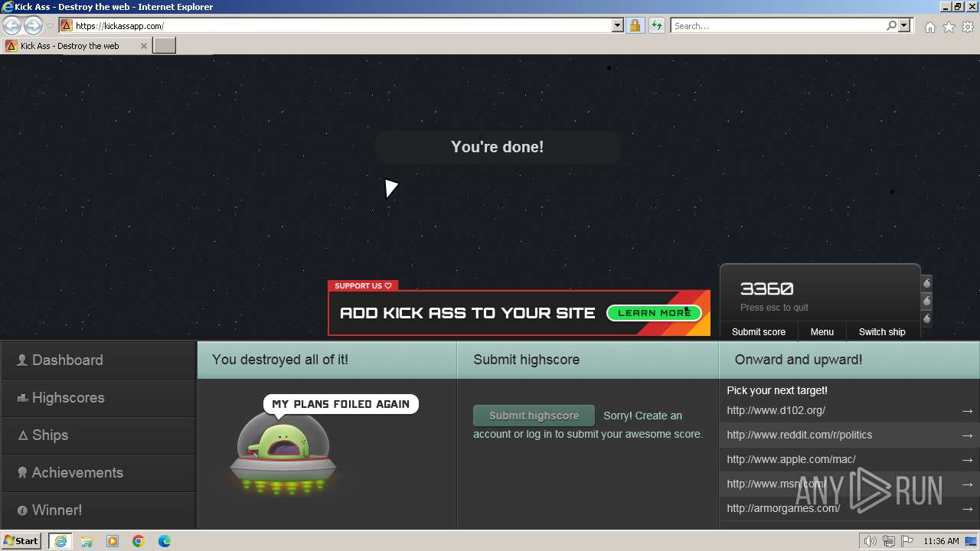Open Chrome taskbar icon
The image size is (980, 551).
tap(139, 540)
